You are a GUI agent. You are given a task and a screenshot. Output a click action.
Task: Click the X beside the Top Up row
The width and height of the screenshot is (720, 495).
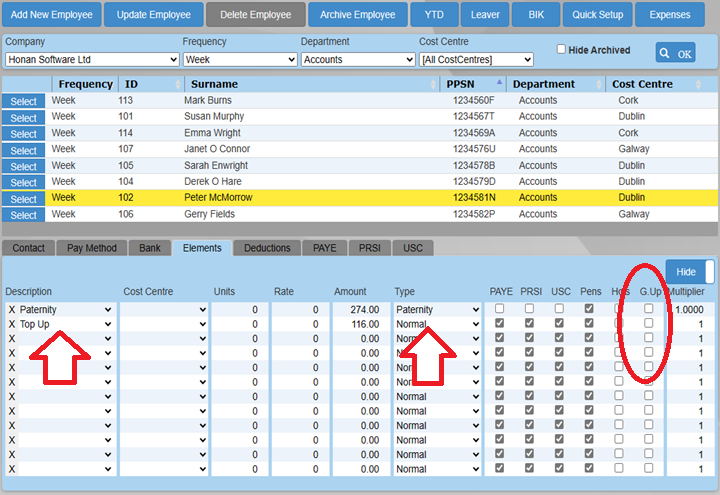pos(12,325)
